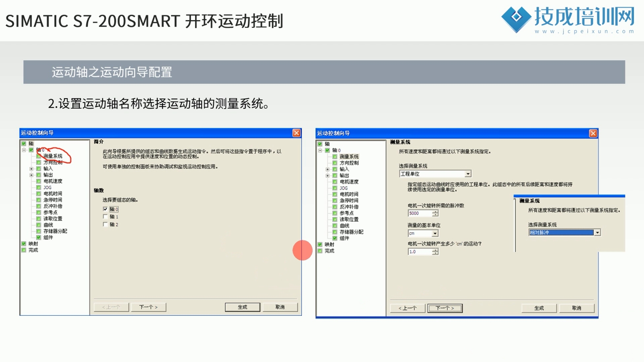644x362 pixels.
Task: Increase the 1.0 motion stepper value
Action: 435,250
